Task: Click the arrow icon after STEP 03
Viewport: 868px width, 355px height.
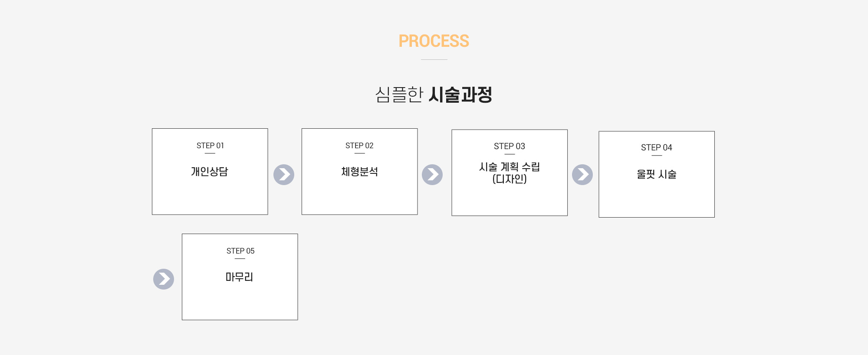Action: point(582,175)
